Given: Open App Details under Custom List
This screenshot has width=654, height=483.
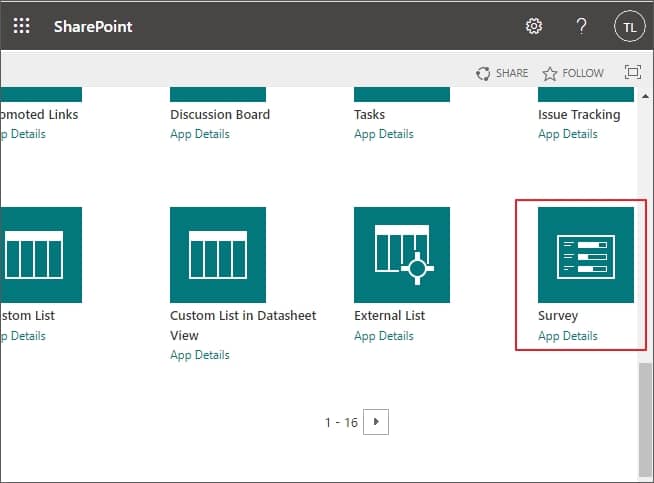Looking at the screenshot, I should [x=23, y=336].
